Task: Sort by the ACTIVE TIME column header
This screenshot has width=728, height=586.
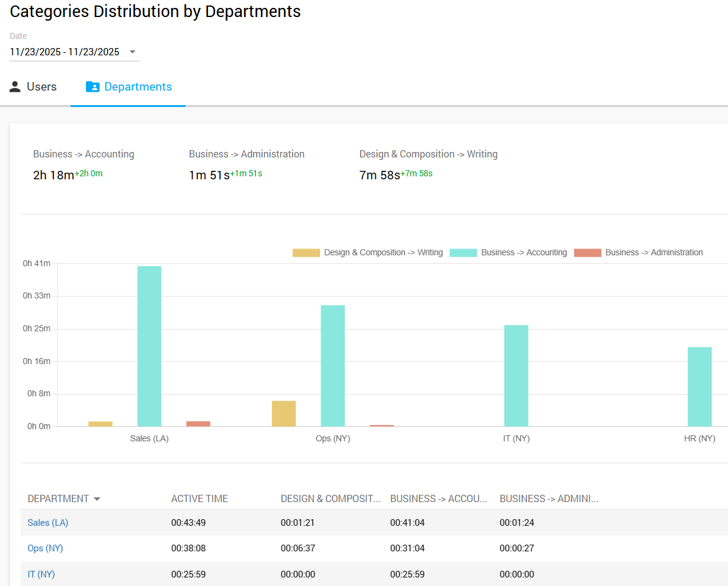Action: [x=199, y=499]
